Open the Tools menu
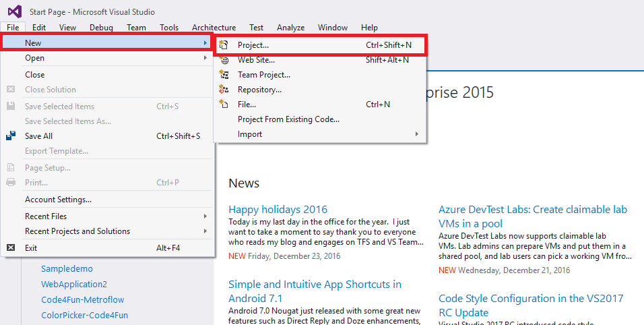The image size is (644, 325). coord(169,28)
